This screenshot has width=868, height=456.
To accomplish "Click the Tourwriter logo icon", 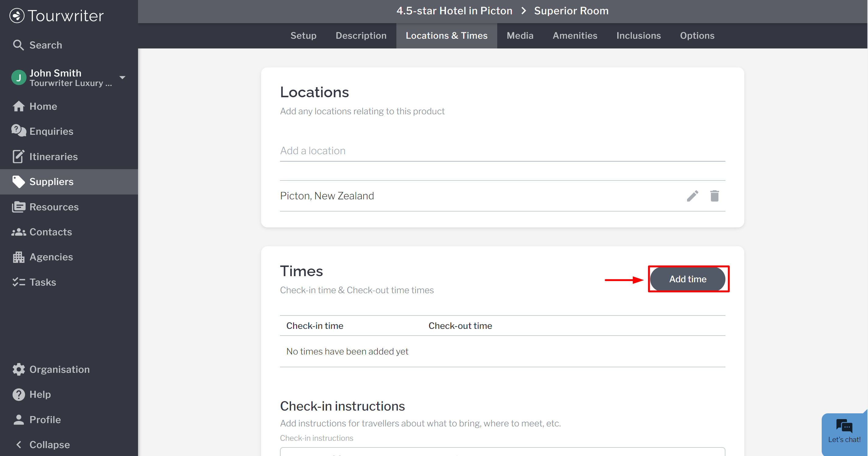I will [17, 16].
